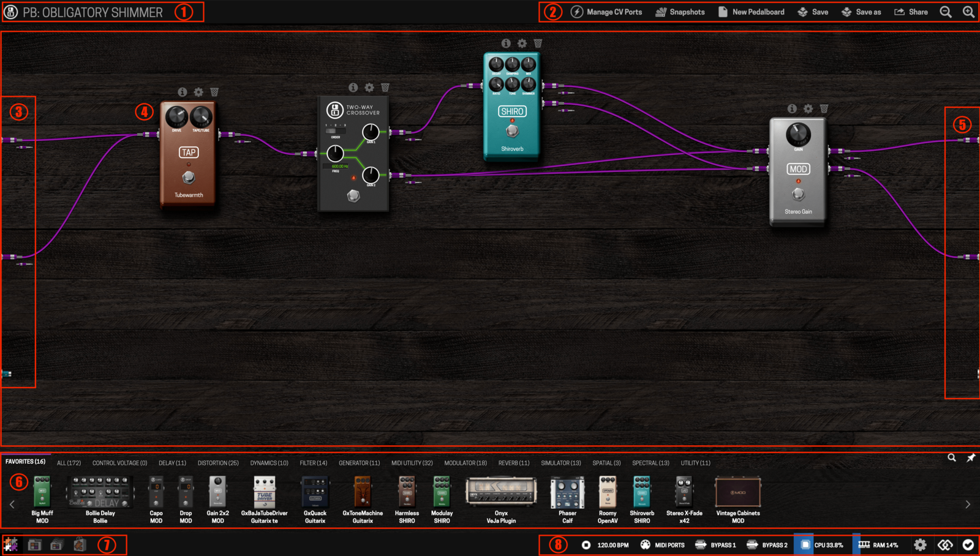Select the Onyx VeJa Plugin amp thumbnail
This screenshot has height=556, width=980.
[x=501, y=494]
